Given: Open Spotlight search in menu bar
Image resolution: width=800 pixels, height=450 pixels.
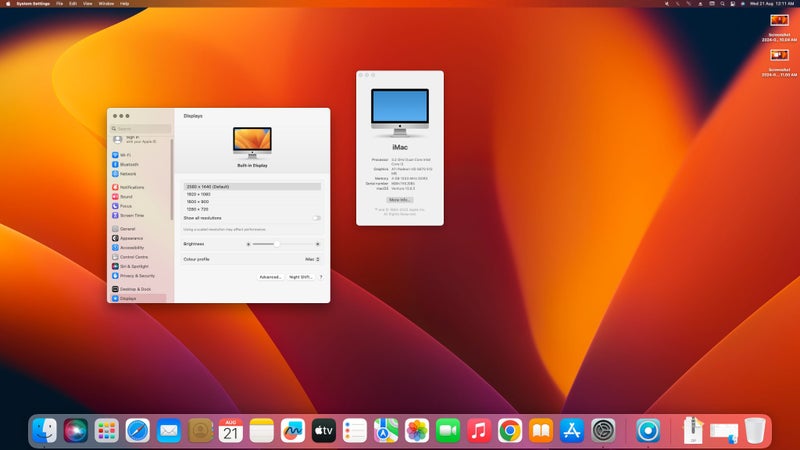Looking at the screenshot, I should (722, 4).
